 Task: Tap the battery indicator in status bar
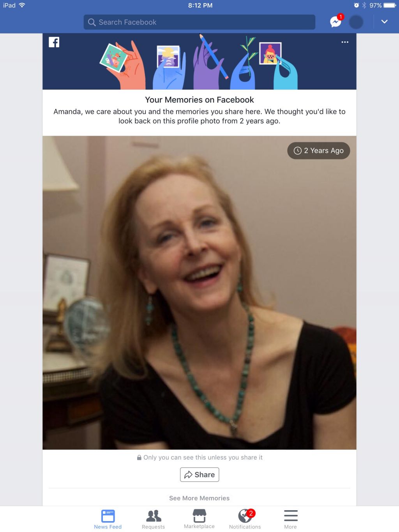390,5
